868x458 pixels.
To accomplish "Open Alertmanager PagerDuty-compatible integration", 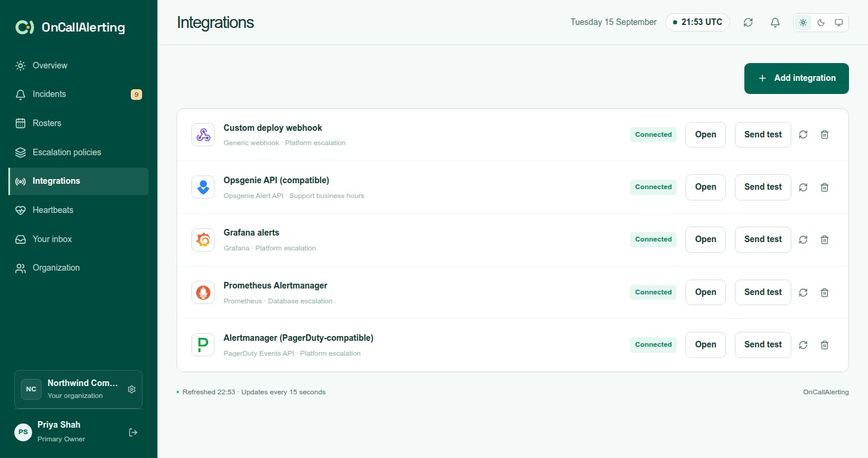I will 706,344.
